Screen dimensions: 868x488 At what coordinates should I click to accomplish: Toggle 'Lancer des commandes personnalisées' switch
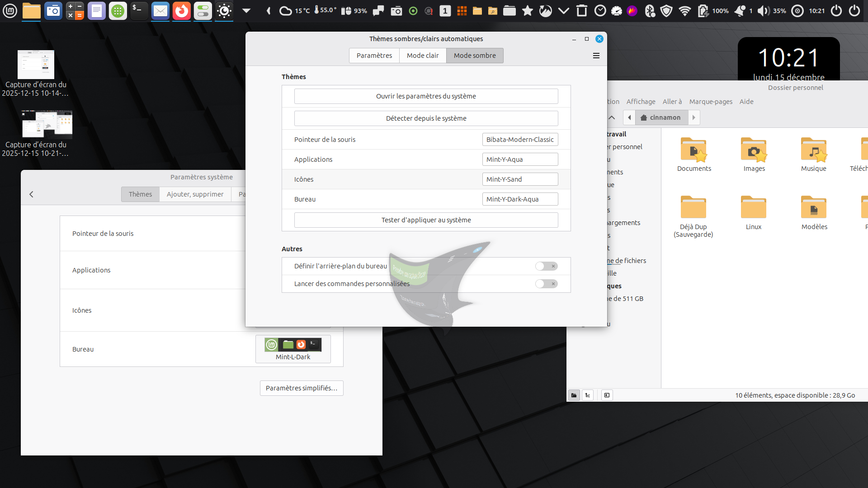pyautogui.click(x=546, y=284)
